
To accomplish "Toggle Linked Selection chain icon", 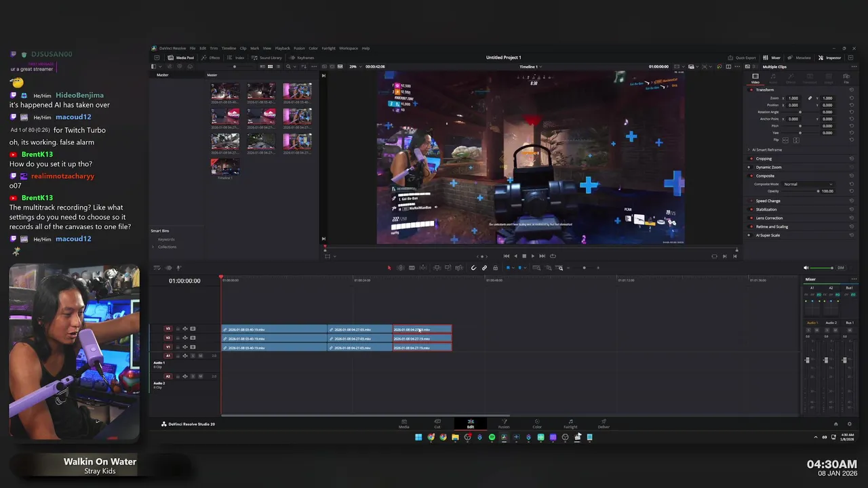I will pos(484,268).
